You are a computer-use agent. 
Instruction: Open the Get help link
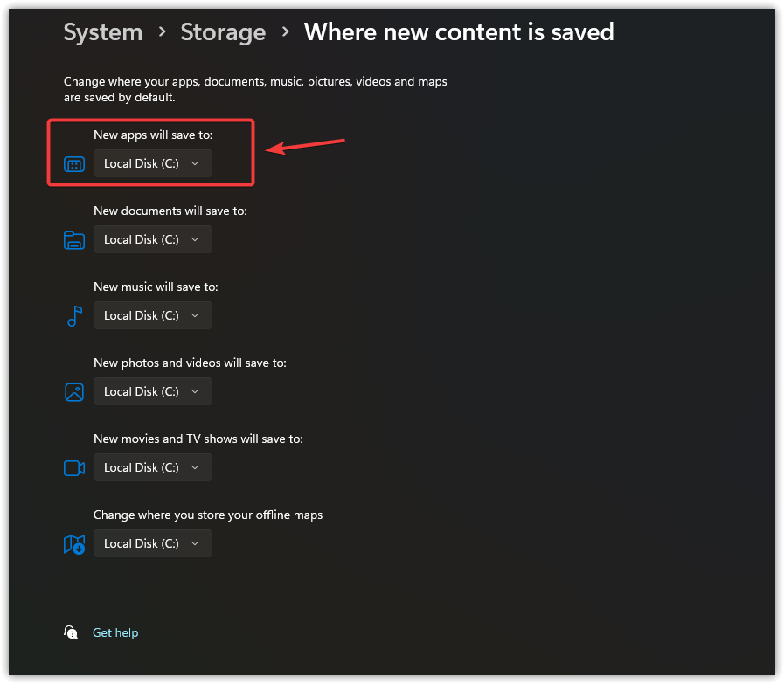coord(115,632)
